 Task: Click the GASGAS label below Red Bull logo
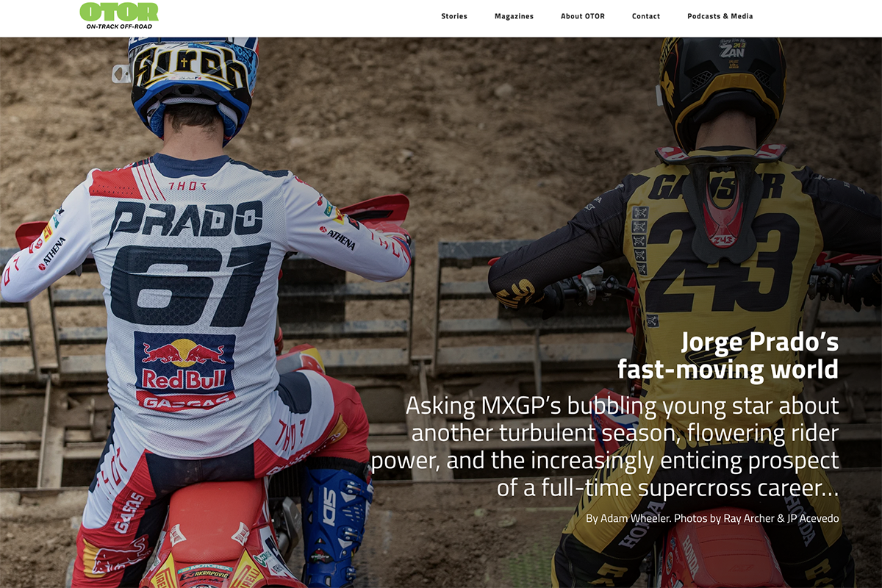tap(186, 401)
